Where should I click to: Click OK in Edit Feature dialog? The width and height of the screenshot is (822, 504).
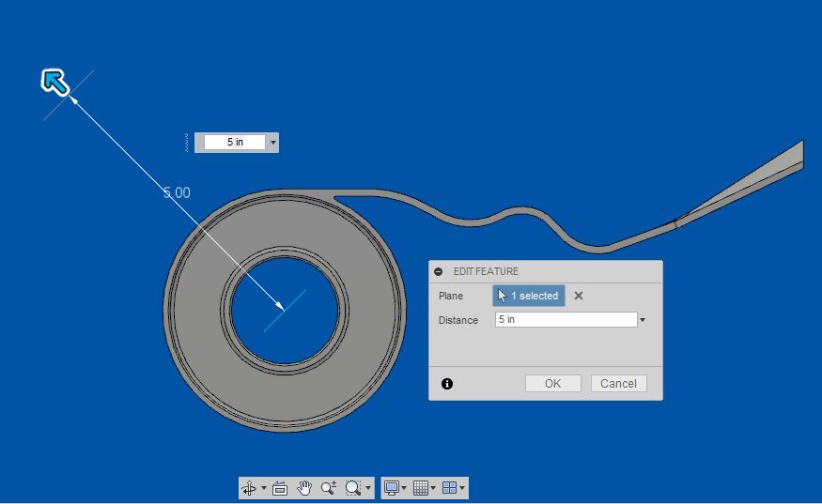(x=553, y=384)
